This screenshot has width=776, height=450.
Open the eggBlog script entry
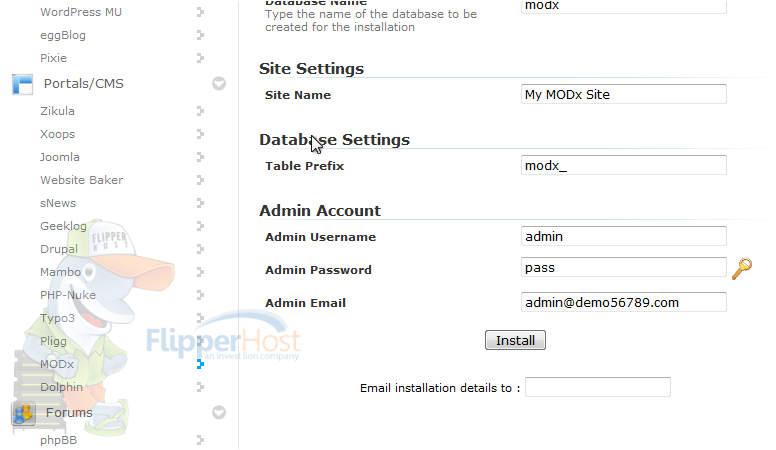[x=63, y=35]
